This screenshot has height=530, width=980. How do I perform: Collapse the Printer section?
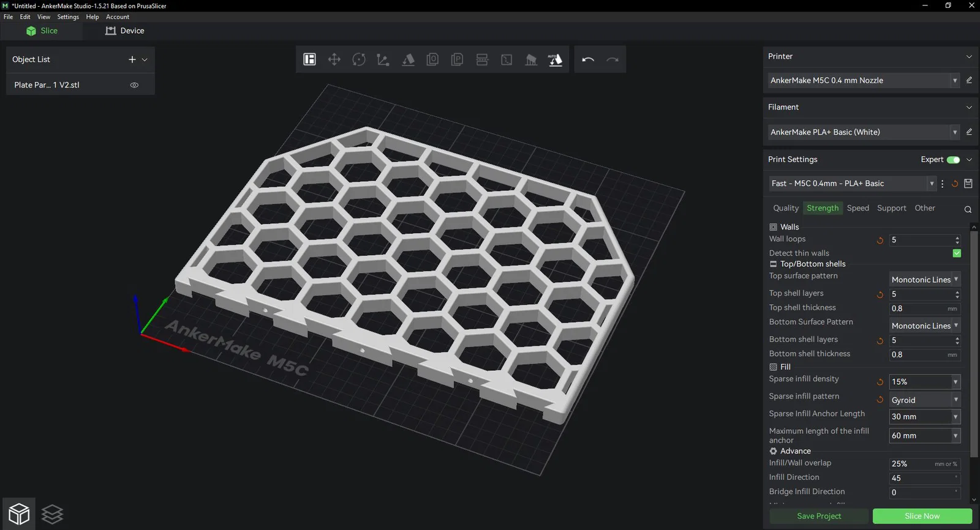pos(969,56)
